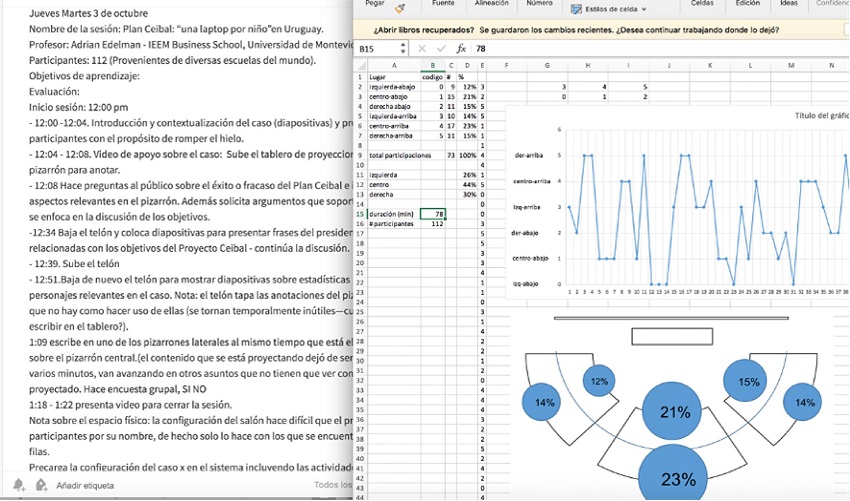This screenshot has height=501, width=850.
Task: Select column M header
Action: tap(791, 66)
